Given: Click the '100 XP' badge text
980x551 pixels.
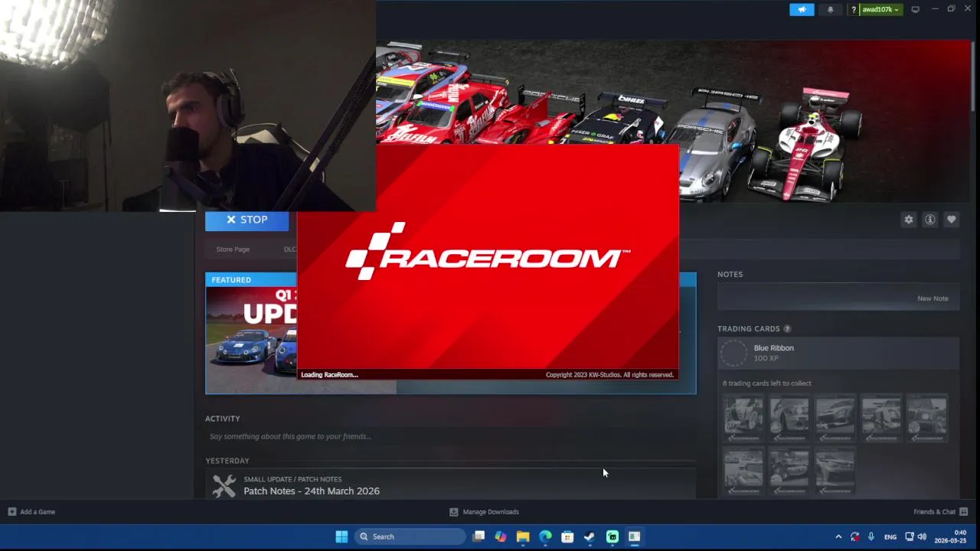Looking at the screenshot, I should (766, 358).
